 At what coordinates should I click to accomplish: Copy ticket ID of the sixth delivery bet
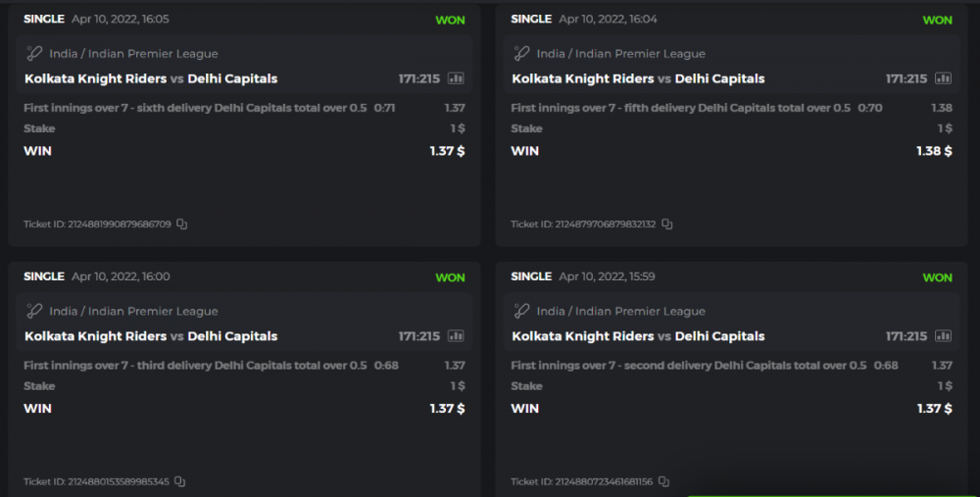pyautogui.click(x=181, y=224)
